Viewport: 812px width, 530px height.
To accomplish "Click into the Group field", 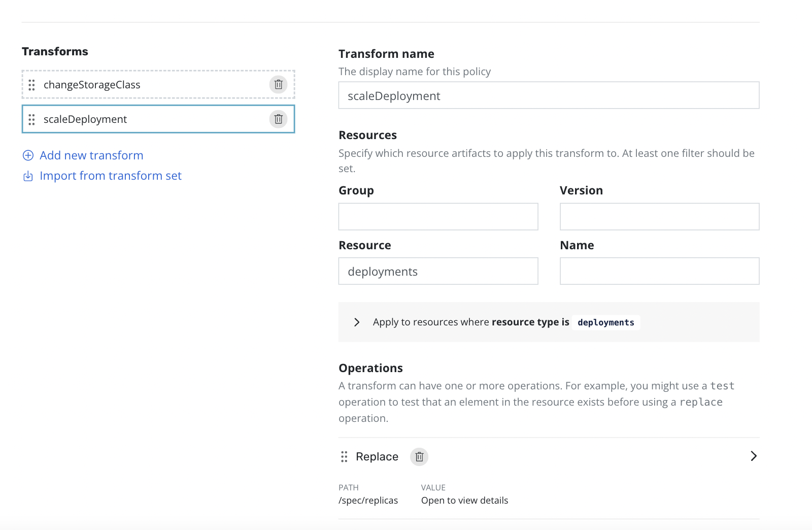I will (x=438, y=217).
